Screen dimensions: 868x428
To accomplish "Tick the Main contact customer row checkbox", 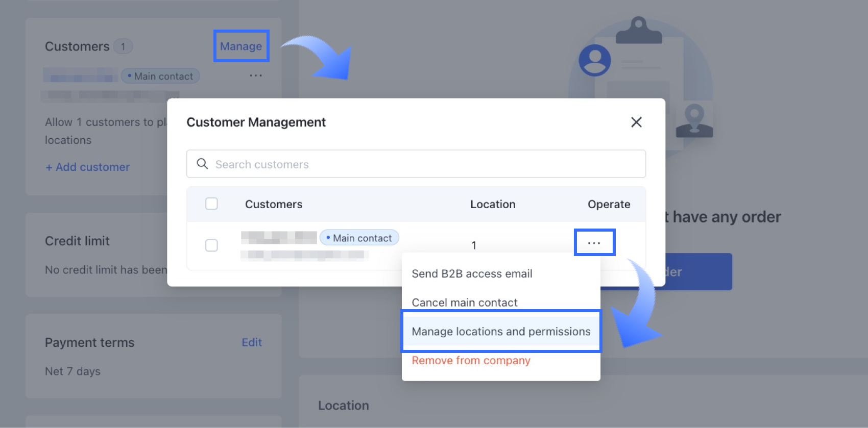I will 211,245.
